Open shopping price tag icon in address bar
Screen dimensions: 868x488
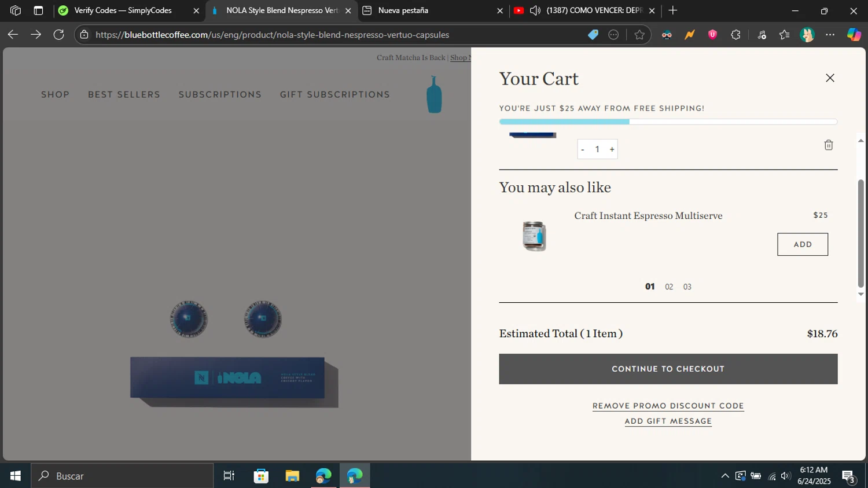pos(593,35)
